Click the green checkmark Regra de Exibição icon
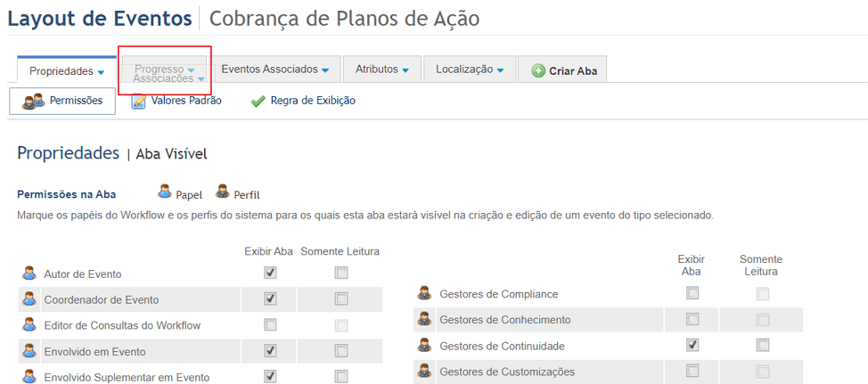868x384 pixels. point(258,102)
